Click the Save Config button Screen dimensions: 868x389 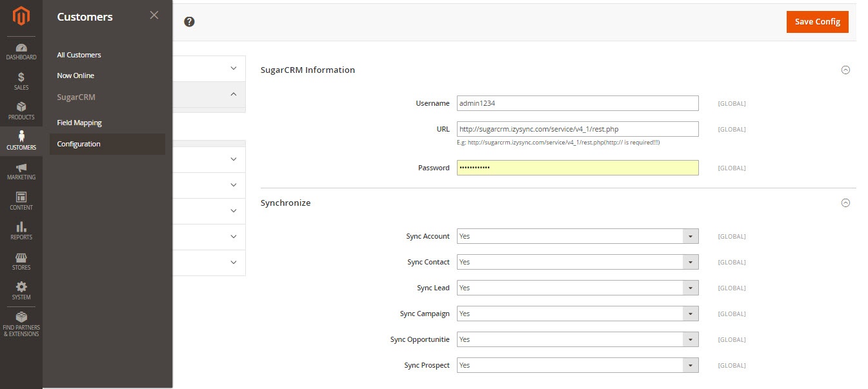click(x=817, y=21)
